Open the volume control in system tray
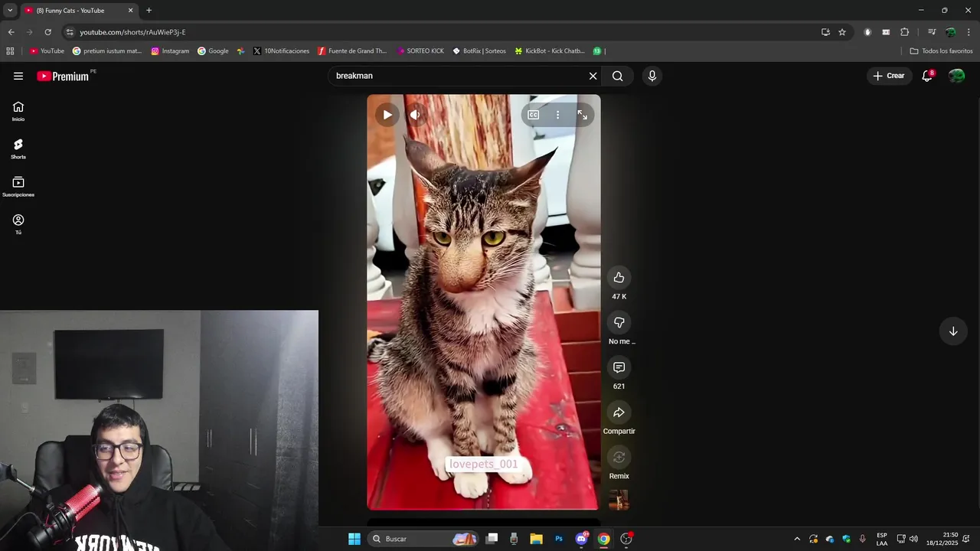This screenshot has width=980, height=551. coord(913,539)
